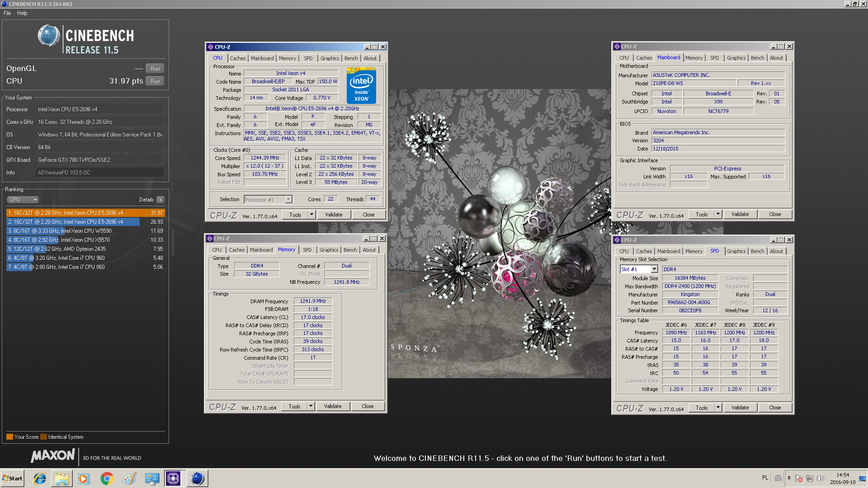Select ranking row AMD Opteron 2435
868x488 pixels.
point(85,249)
